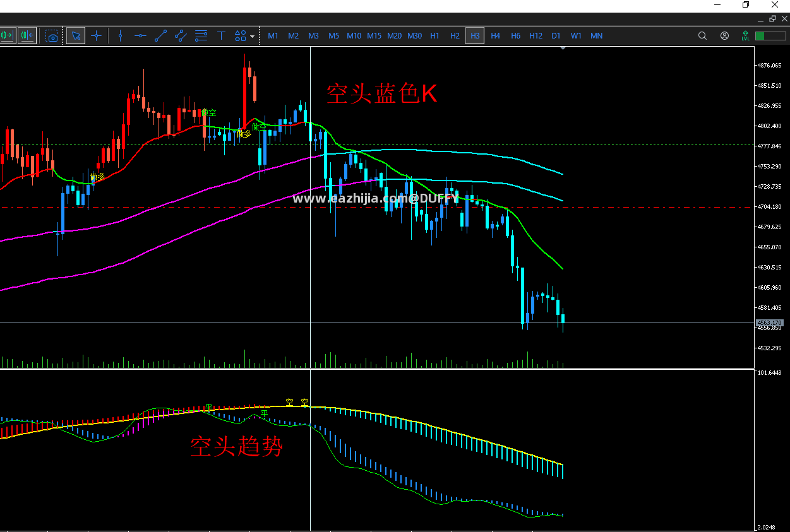Minimize the main application window

(x=717, y=5)
